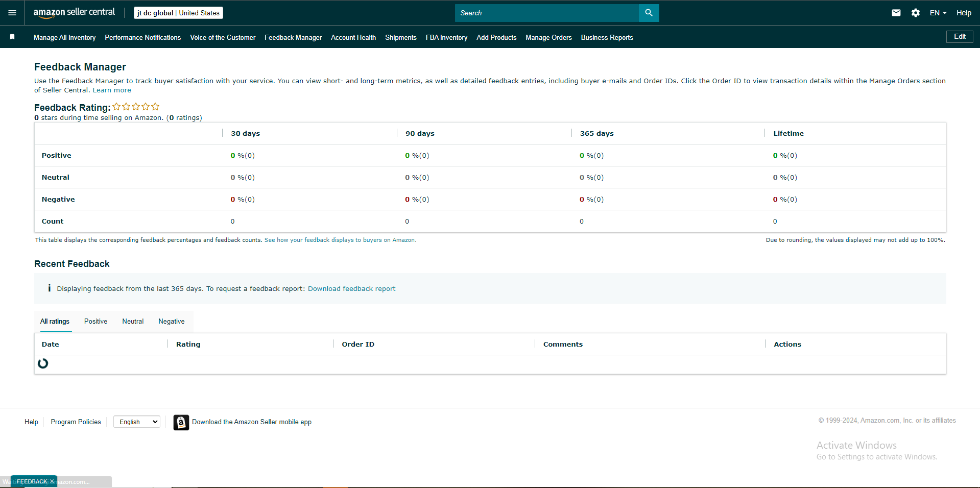Open Feedback Manager in the nav bar
This screenshot has height=488, width=980.
(293, 37)
